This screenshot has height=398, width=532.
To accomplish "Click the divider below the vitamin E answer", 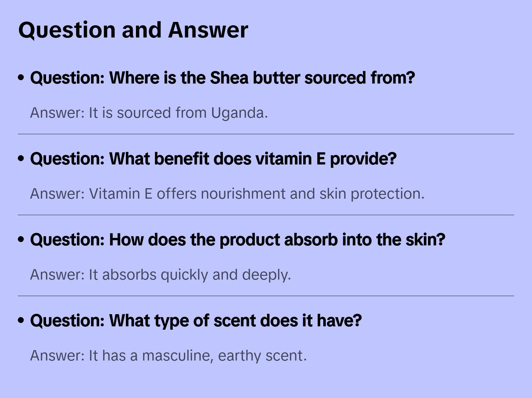I will click(x=266, y=215).
